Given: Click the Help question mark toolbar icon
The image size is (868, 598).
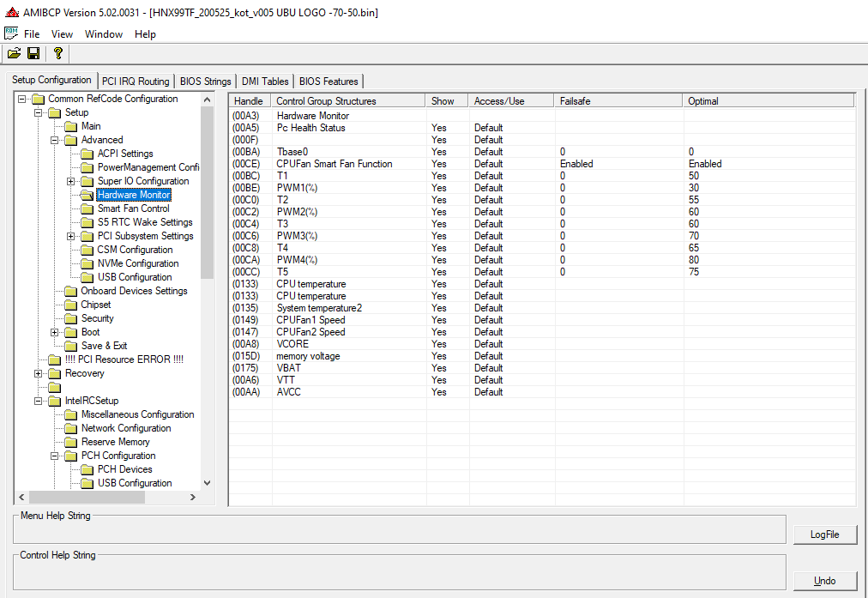Looking at the screenshot, I should 57,53.
